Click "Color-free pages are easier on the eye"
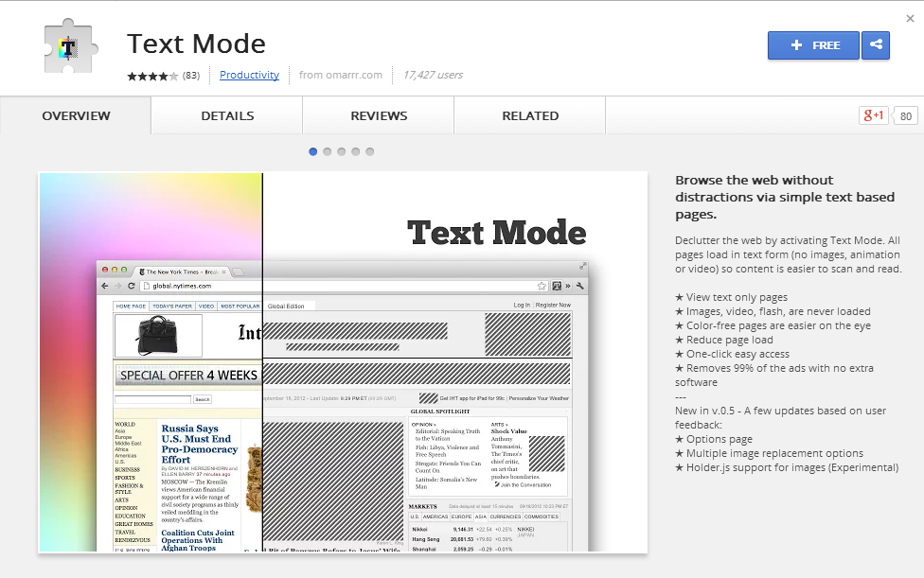The height and width of the screenshot is (578, 924). [x=773, y=325]
